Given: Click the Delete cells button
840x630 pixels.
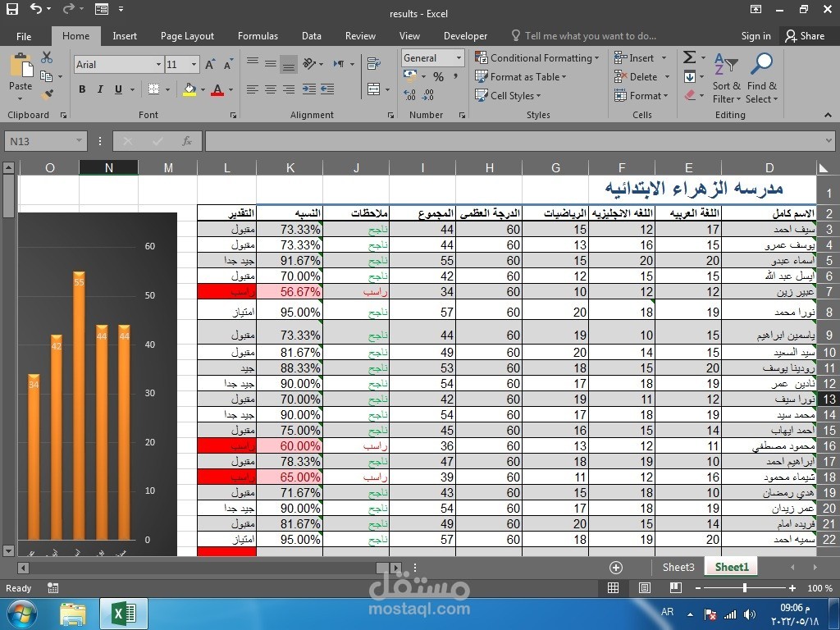Looking at the screenshot, I should click(641, 76).
